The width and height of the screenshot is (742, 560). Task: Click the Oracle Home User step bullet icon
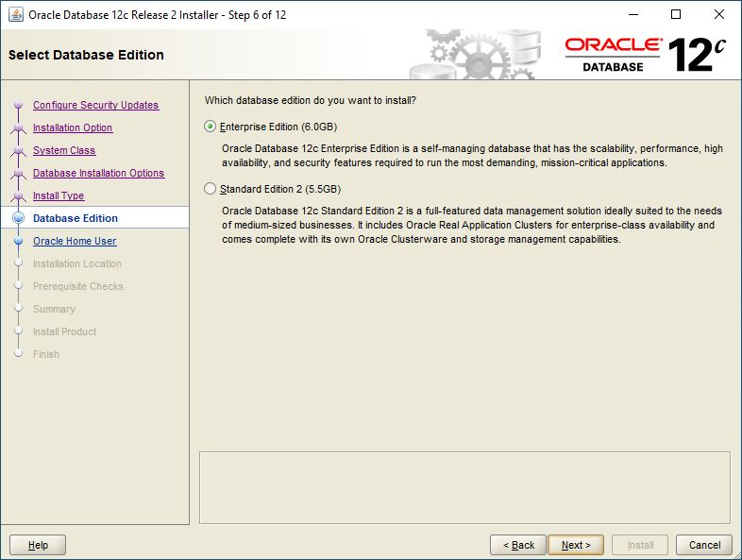click(19, 241)
